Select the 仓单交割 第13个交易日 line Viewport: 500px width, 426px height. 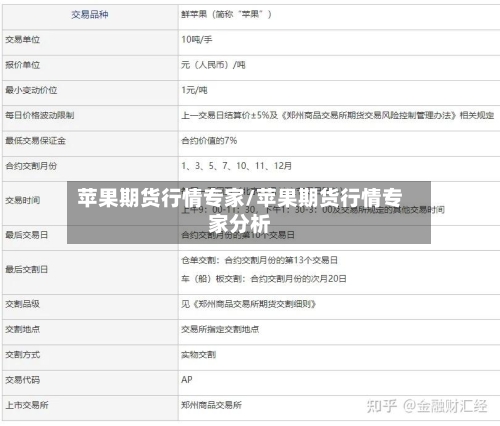coord(259,260)
